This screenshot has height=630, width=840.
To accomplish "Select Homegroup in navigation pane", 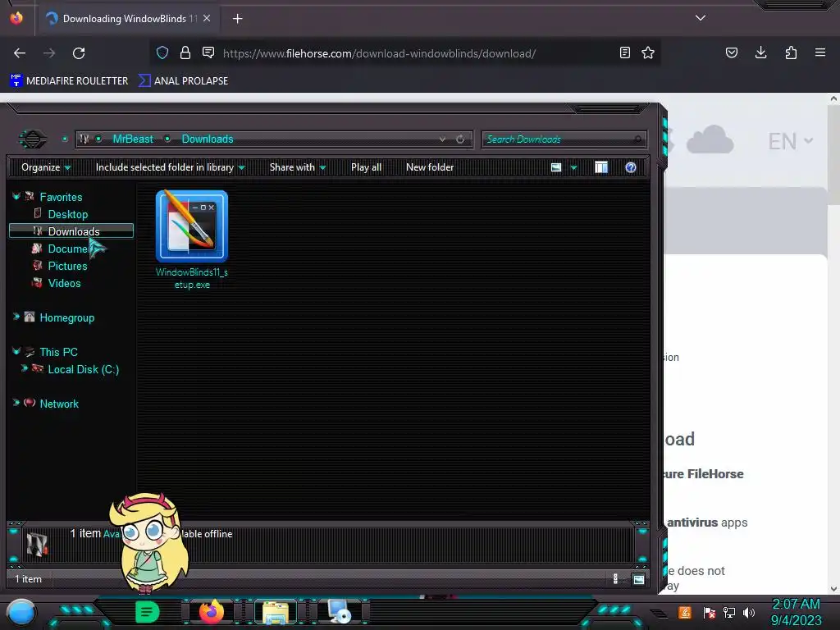I will point(67,317).
